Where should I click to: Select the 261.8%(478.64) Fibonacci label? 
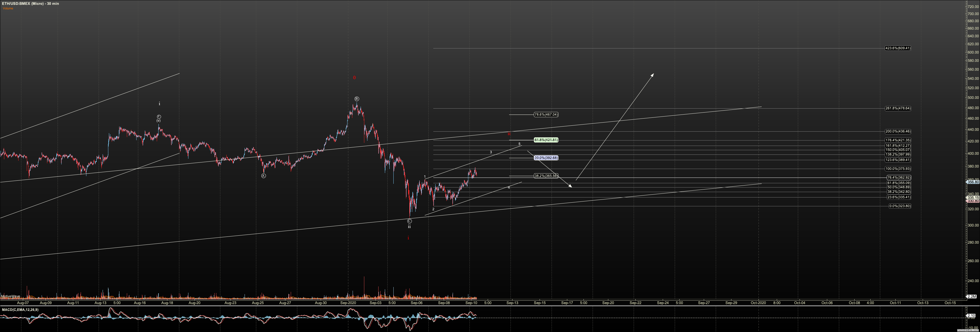tap(898, 108)
